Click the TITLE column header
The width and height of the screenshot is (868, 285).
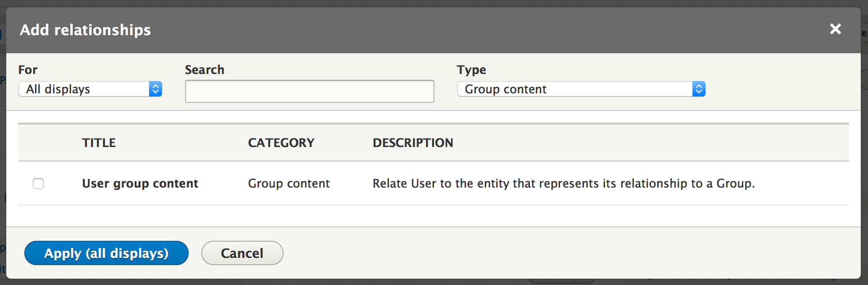pyautogui.click(x=99, y=143)
